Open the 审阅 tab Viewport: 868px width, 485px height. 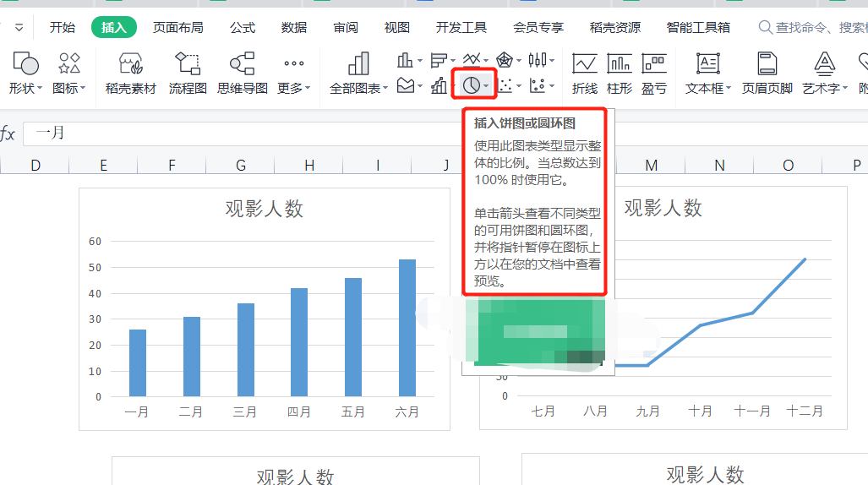(346, 27)
